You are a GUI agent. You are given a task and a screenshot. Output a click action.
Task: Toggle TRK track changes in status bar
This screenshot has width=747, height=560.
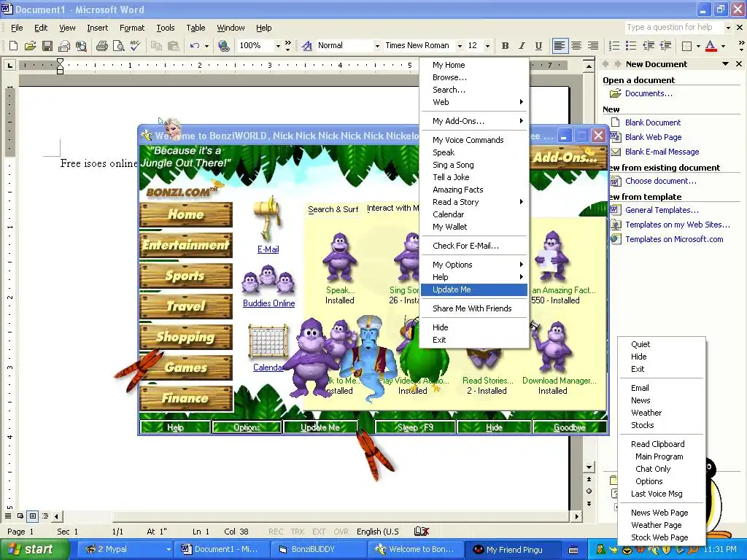298,532
